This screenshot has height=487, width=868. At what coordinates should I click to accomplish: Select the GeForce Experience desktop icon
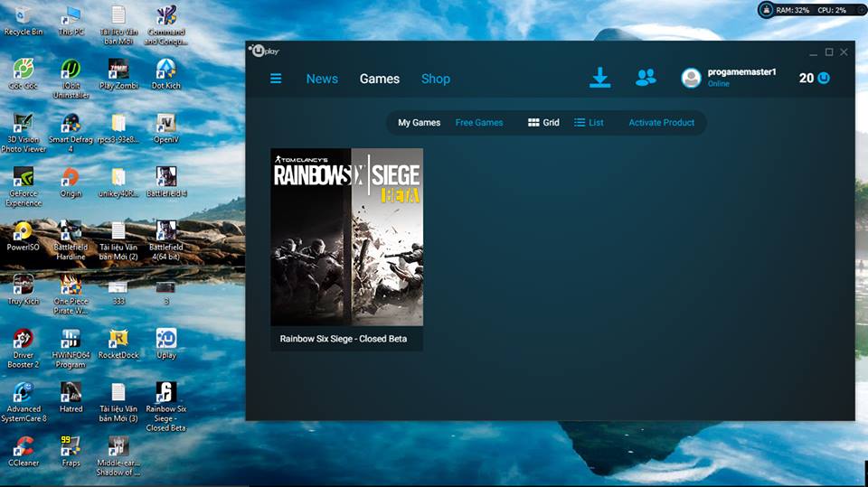24,177
